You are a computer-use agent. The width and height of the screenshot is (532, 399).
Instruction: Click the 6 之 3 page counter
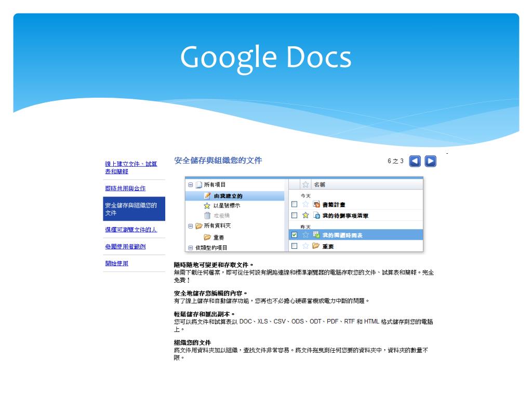click(395, 161)
